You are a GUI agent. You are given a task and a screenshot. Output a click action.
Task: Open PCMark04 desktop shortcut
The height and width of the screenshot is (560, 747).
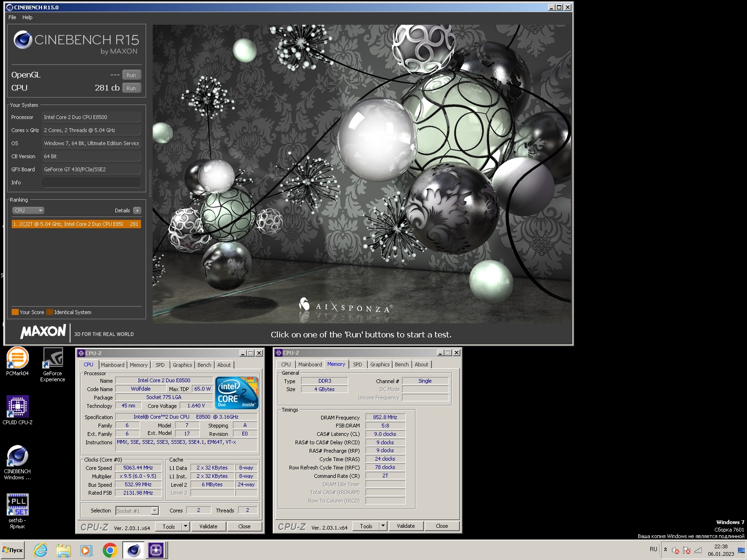(17, 361)
